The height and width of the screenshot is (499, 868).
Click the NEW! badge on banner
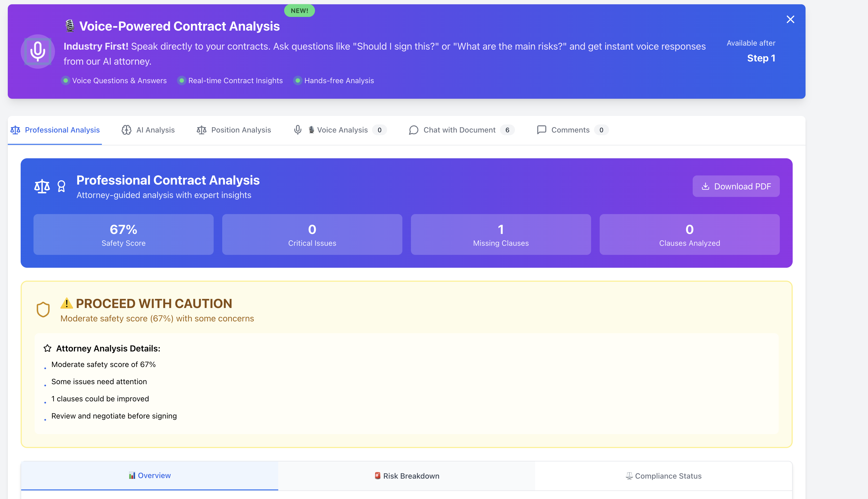click(x=299, y=11)
